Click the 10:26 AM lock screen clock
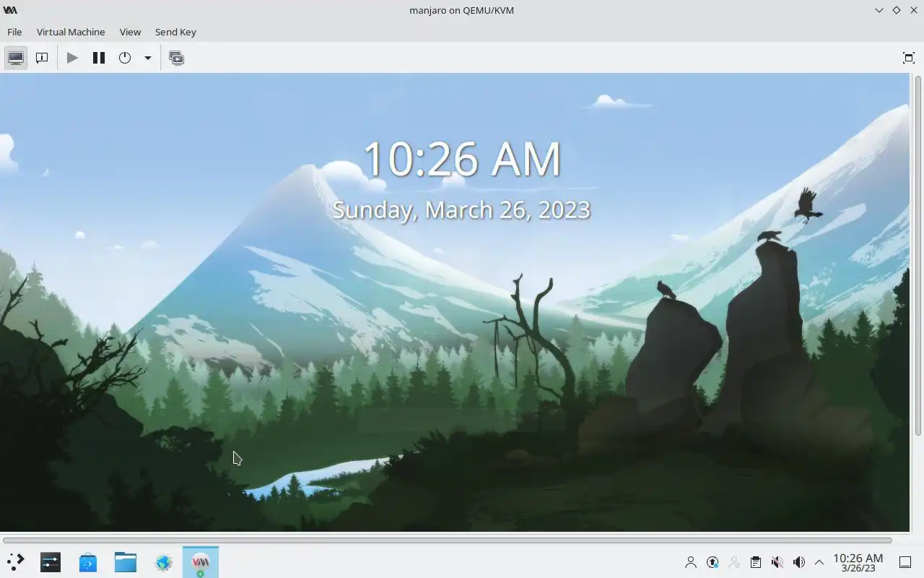The image size is (924, 578). [462, 159]
